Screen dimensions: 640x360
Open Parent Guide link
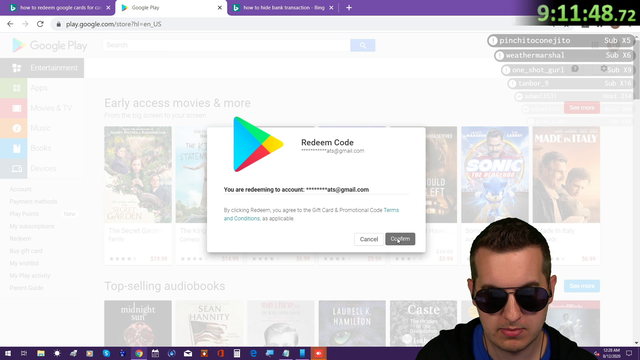pyautogui.click(x=26, y=288)
